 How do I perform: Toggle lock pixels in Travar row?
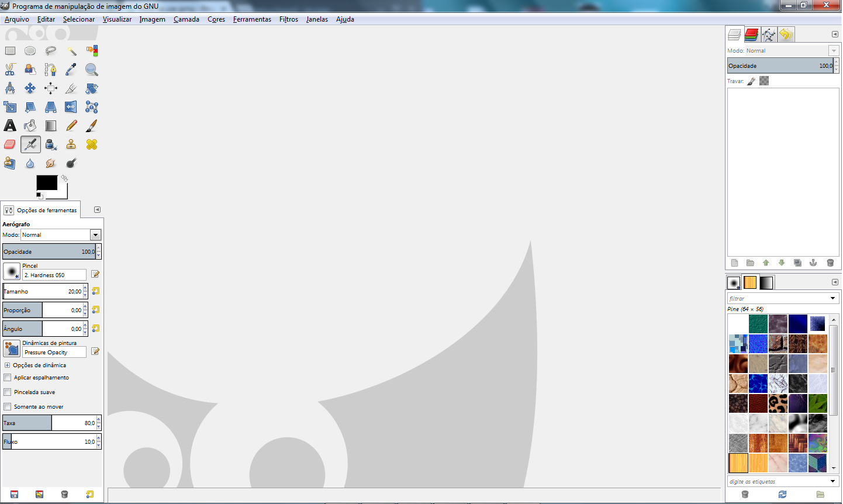(752, 81)
